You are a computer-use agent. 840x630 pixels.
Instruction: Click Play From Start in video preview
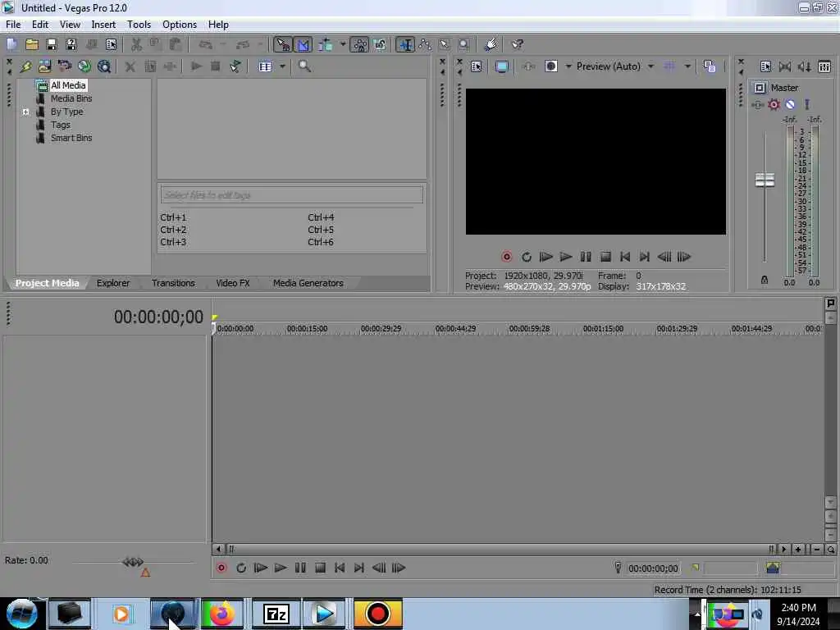coord(546,257)
